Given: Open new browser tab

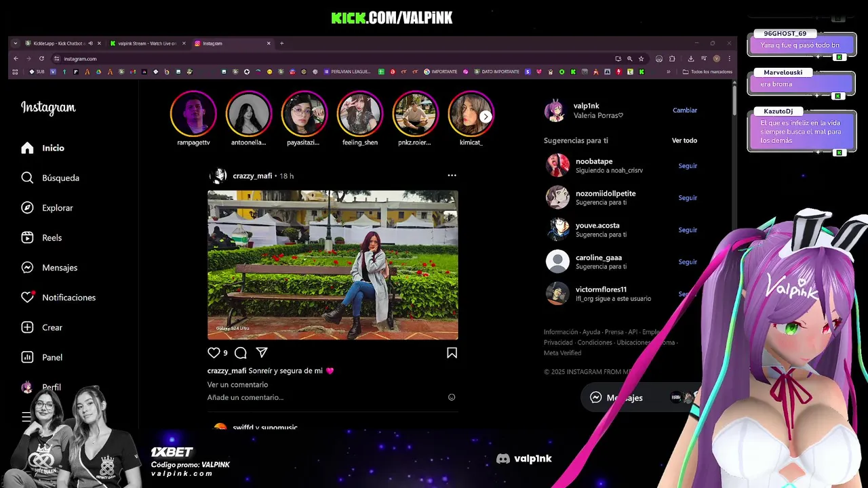Looking at the screenshot, I should [x=281, y=43].
